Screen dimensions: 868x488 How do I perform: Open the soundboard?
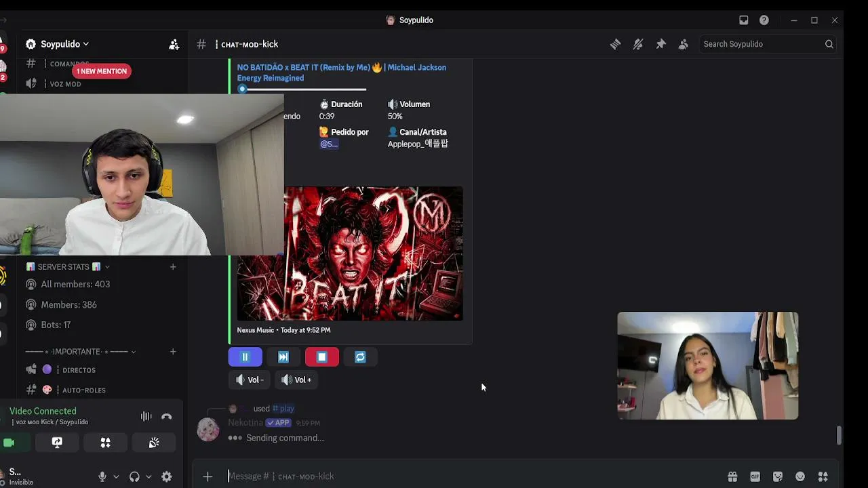tap(154, 443)
